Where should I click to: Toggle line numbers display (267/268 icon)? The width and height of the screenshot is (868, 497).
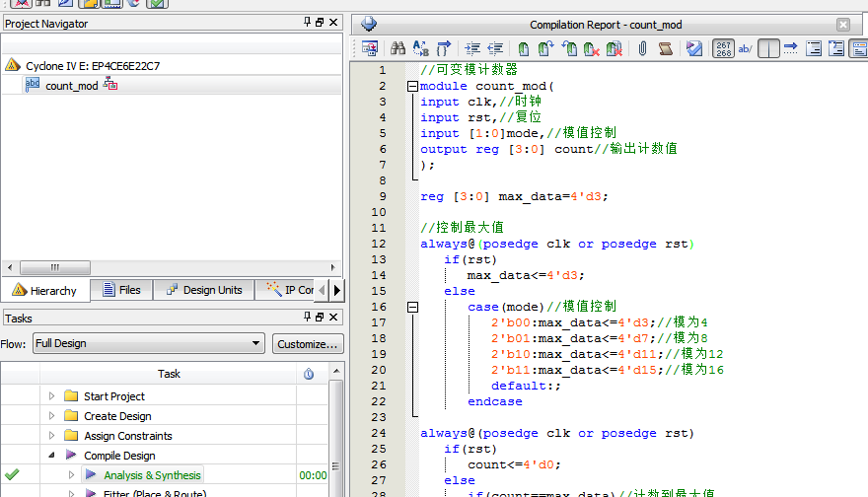click(x=723, y=48)
